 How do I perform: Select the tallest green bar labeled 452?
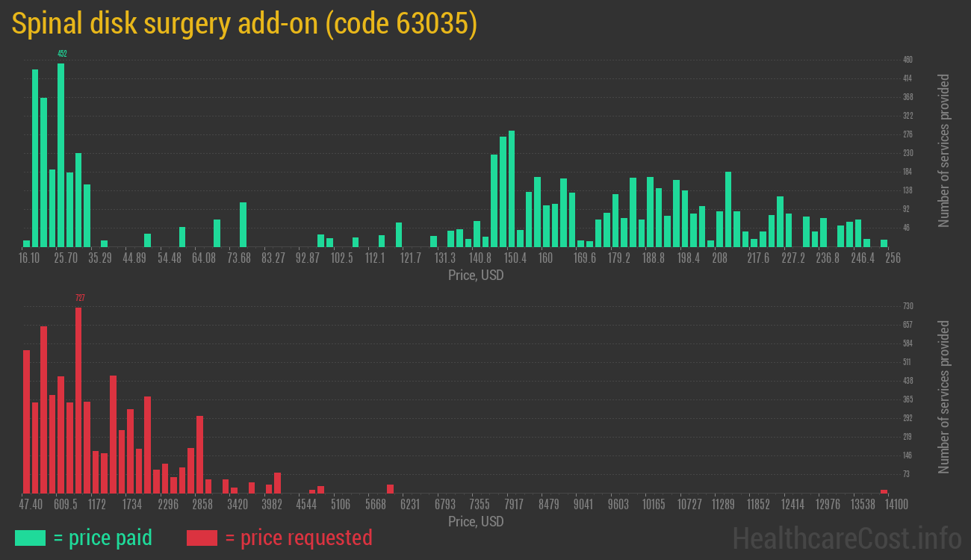click(x=61, y=155)
